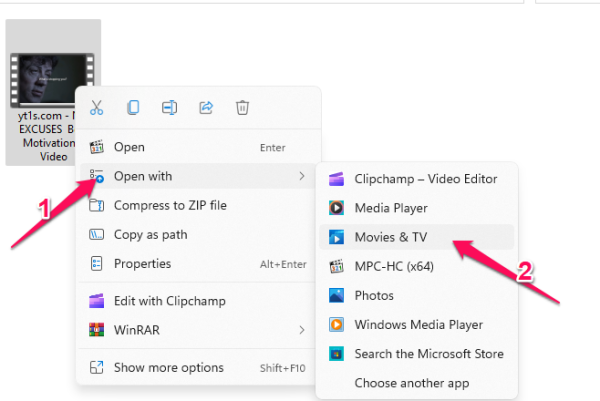
Task: Click the Media Player app icon
Action: [337, 208]
